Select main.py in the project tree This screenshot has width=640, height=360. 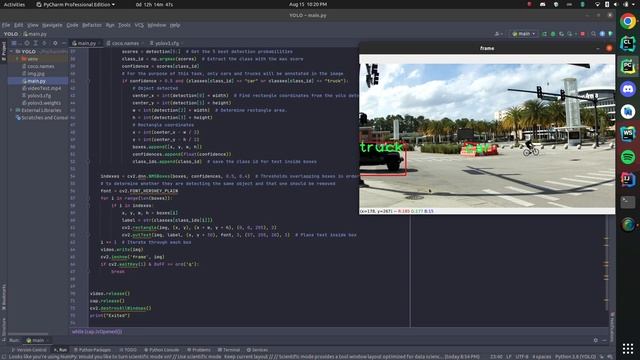(36, 81)
